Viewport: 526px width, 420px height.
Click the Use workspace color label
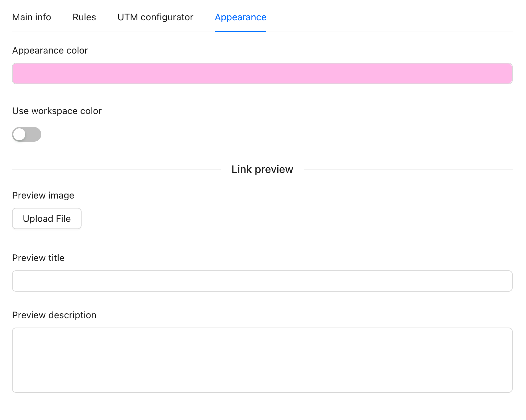coord(57,111)
